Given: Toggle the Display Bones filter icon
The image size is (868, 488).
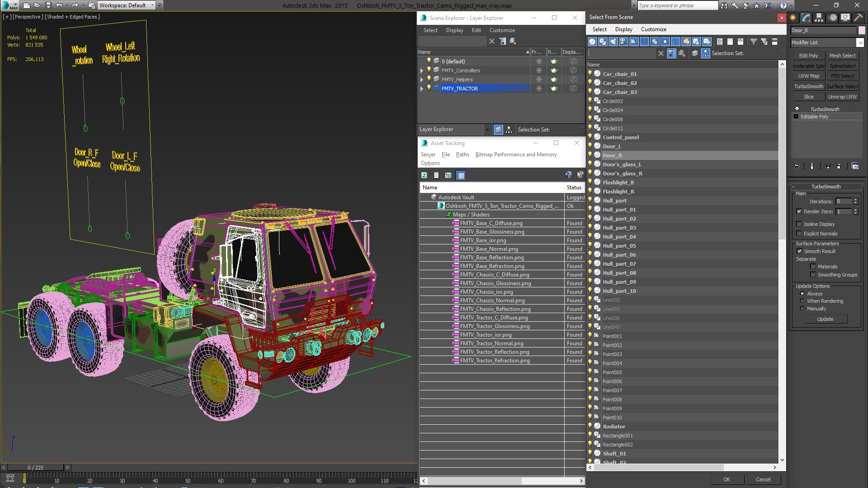Looking at the screenshot, I should (x=675, y=42).
